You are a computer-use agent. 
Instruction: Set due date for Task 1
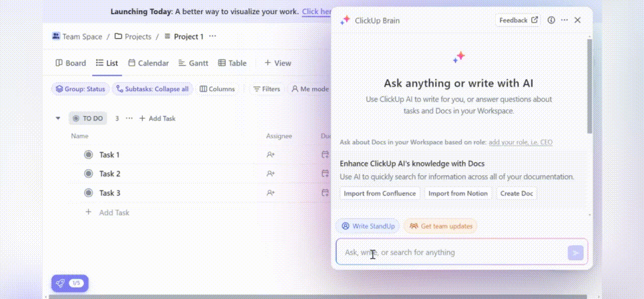326,155
